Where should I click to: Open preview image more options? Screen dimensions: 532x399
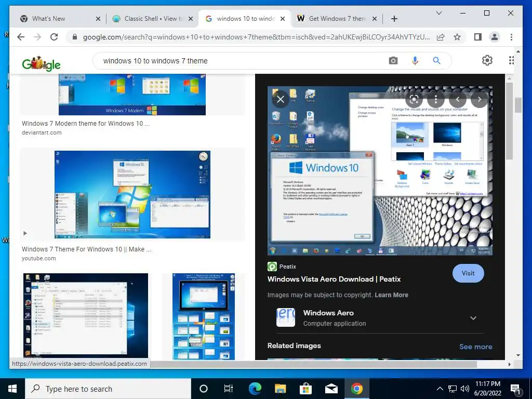tap(436, 99)
